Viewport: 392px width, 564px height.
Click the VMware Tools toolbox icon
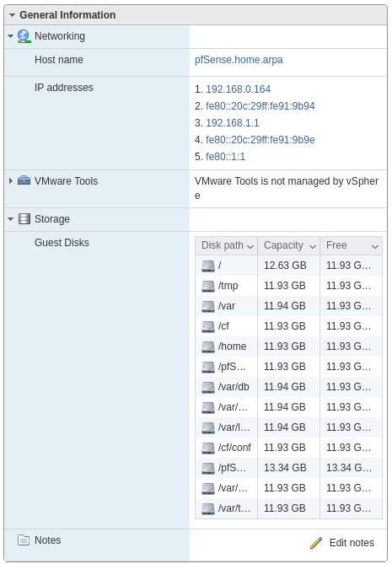point(24,180)
